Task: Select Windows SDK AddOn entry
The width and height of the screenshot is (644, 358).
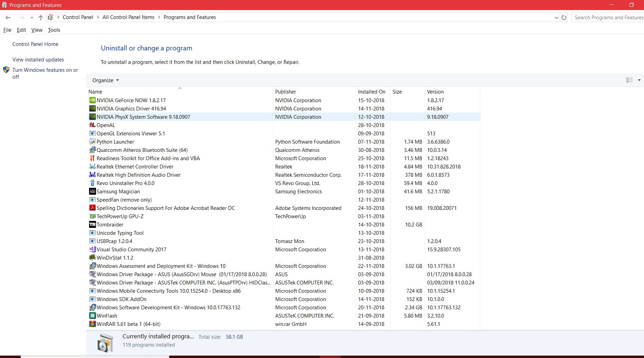Action: click(x=283, y=299)
